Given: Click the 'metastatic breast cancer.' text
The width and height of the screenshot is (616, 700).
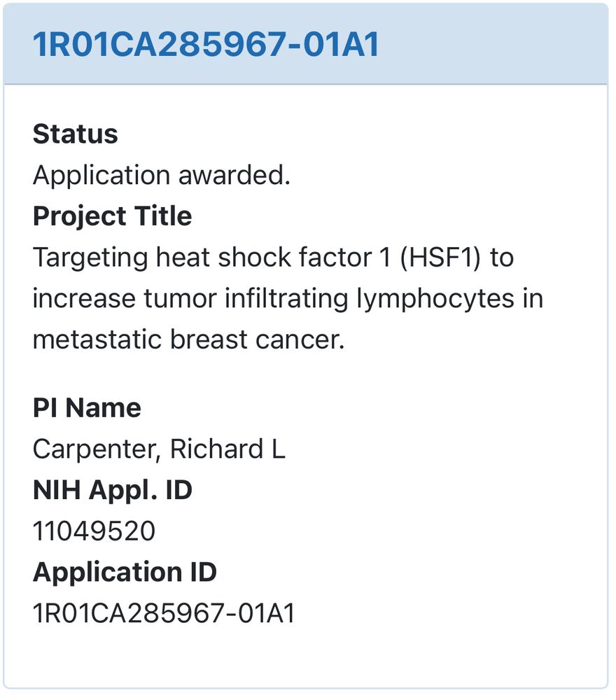Looking at the screenshot, I should [x=189, y=339].
